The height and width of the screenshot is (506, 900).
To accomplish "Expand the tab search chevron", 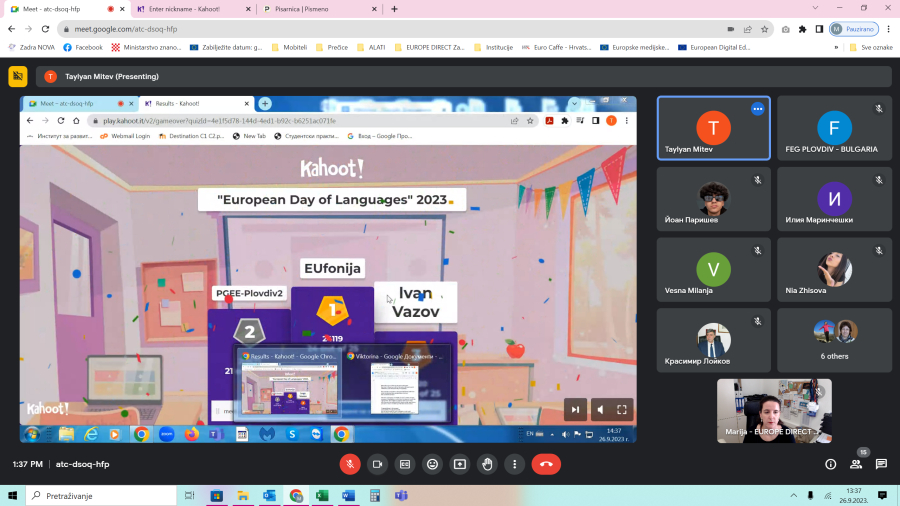I will tap(815, 8).
